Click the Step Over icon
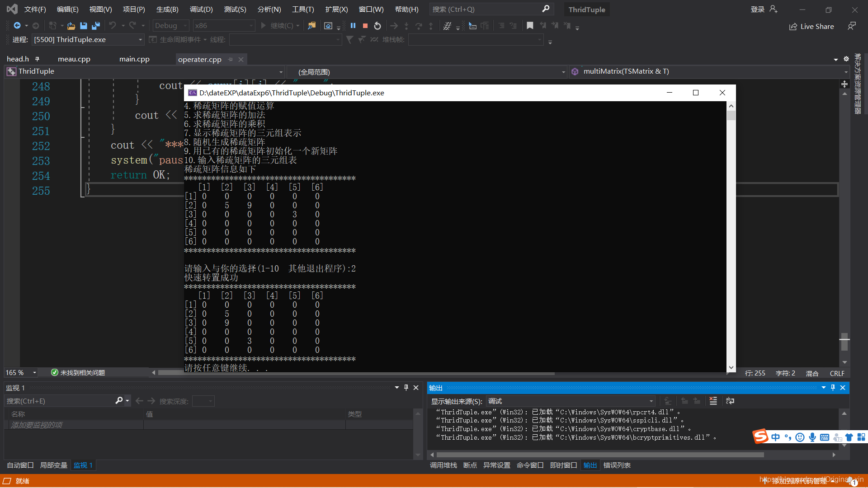This screenshot has width=868, height=488. (419, 26)
